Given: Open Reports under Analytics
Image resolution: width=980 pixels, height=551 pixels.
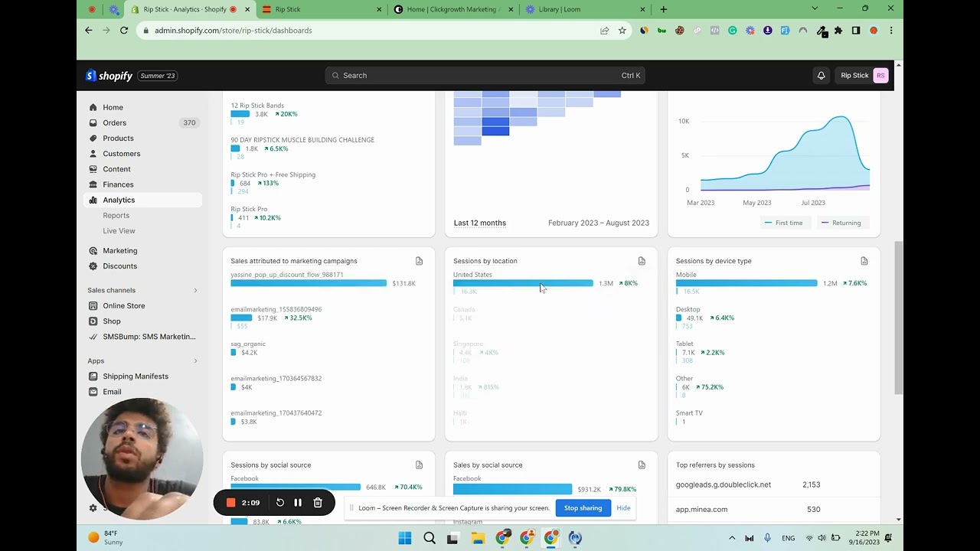Looking at the screenshot, I should pyautogui.click(x=116, y=215).
